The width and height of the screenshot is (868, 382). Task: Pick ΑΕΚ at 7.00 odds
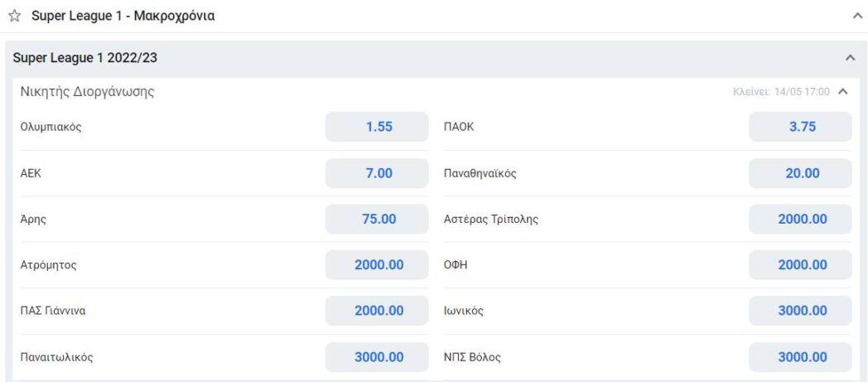tap(377, 173)
